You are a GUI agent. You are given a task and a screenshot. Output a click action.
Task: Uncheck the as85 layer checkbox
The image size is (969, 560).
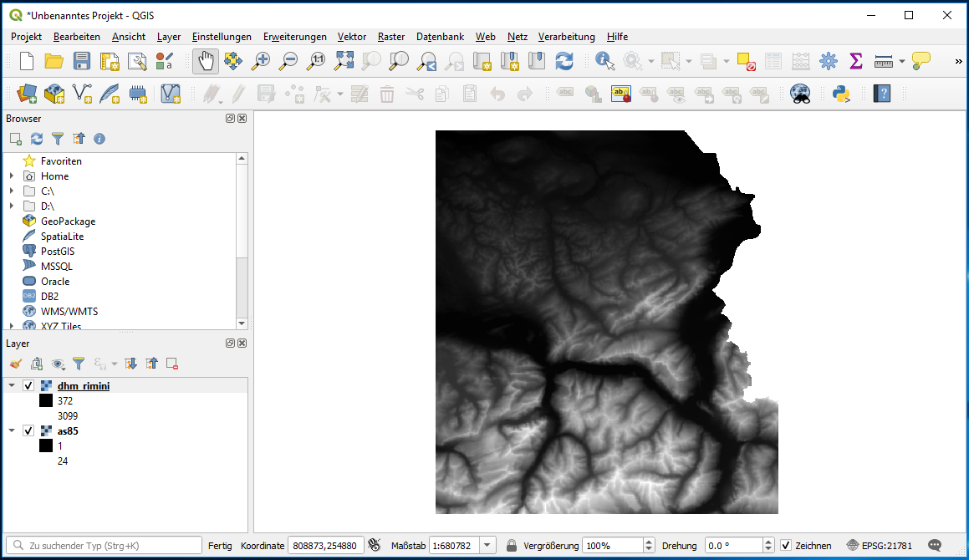point(29,431)
